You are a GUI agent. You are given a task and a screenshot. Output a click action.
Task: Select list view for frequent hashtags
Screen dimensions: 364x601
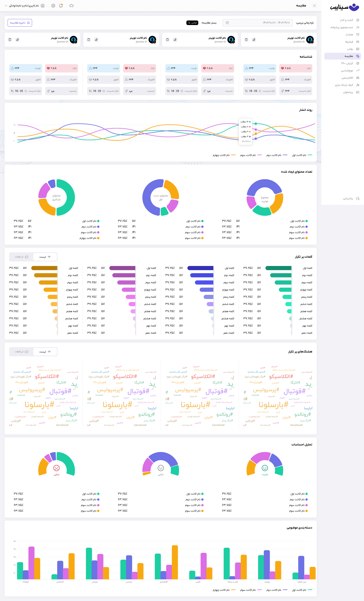pyautogui.click(x=45, y=352)
